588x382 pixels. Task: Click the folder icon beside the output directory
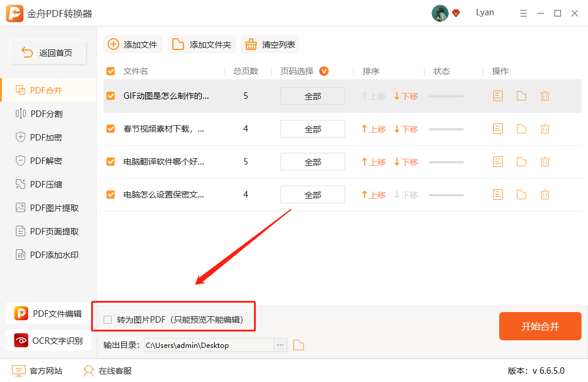[298, 345]
